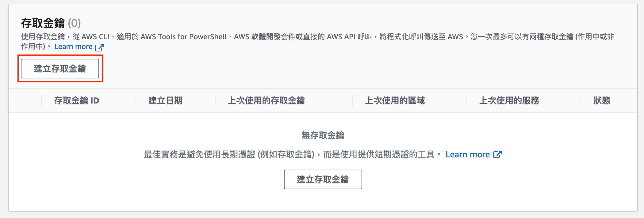644x218 pixels.
Task: Click the column divider left of 狀態
Action: 581,100
